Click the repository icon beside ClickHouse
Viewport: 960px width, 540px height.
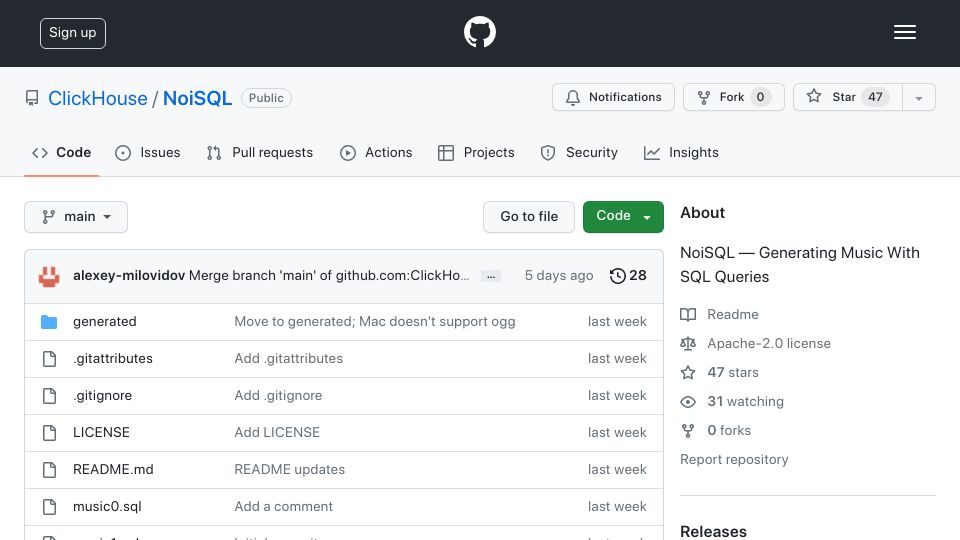click(x=32, y=98)
